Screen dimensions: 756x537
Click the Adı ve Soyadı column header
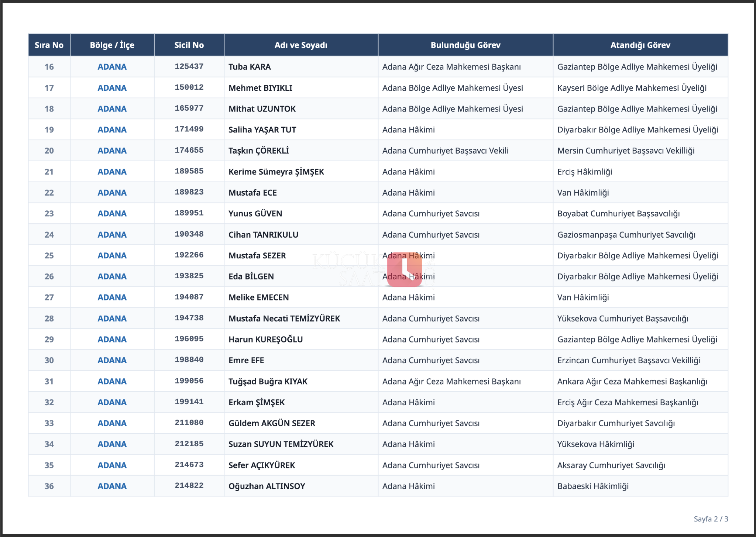coord(301,45)
